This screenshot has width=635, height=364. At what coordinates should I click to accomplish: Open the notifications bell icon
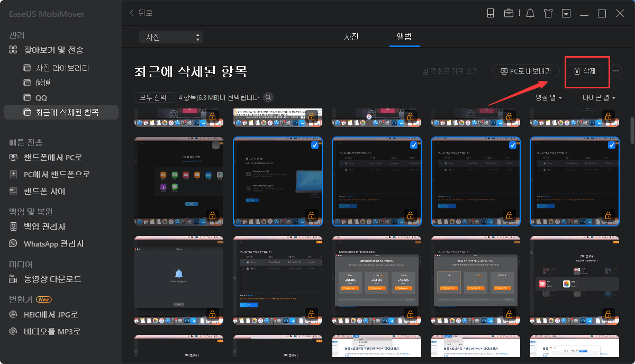click(530, 13)
